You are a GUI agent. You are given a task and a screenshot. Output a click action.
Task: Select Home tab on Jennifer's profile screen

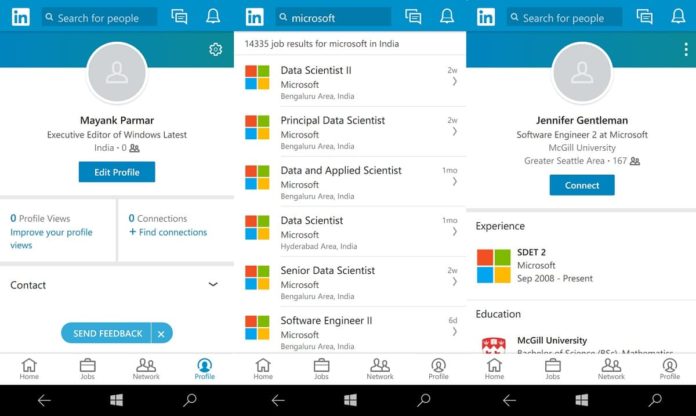pyautogui.click(x=494, y=369)
